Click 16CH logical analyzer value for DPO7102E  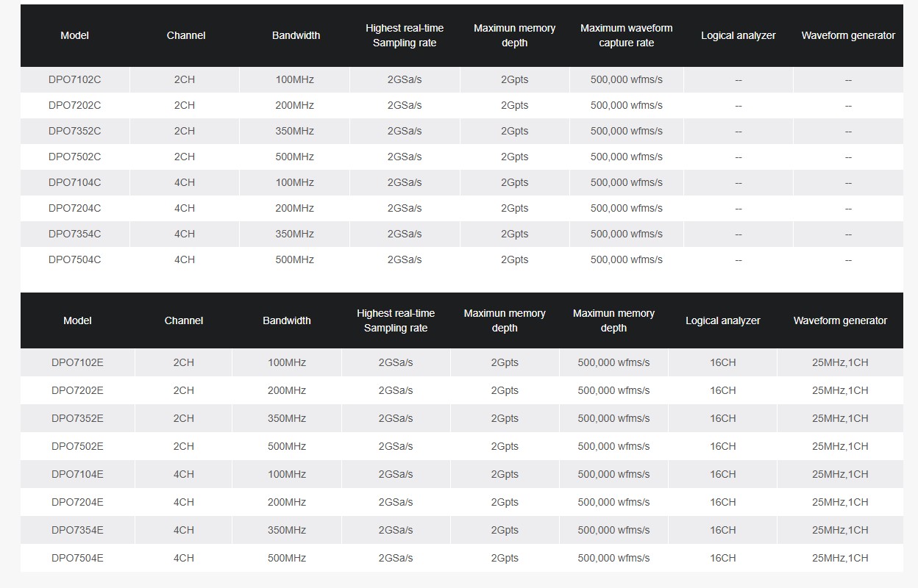click(x=722, y=362)
